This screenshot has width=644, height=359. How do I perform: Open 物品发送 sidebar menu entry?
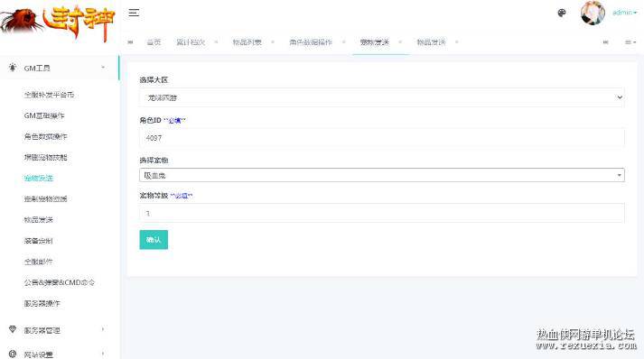(x=39, y=220)
